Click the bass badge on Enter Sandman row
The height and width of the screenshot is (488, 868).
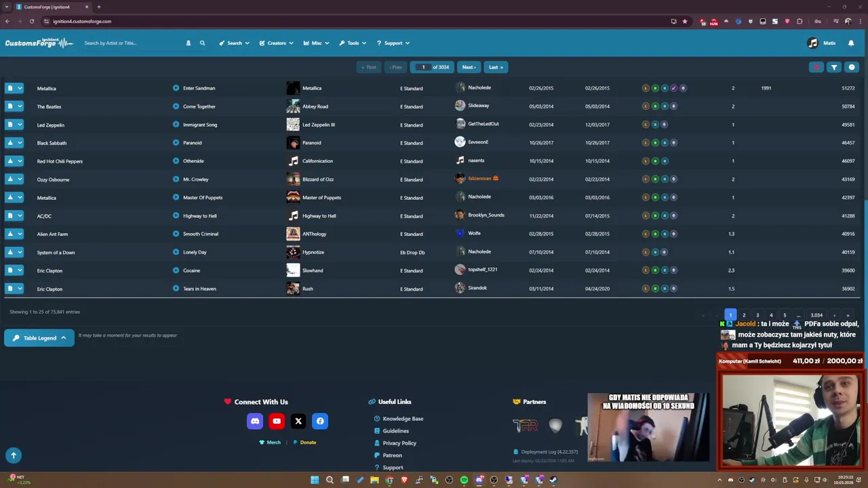(665, 88)
